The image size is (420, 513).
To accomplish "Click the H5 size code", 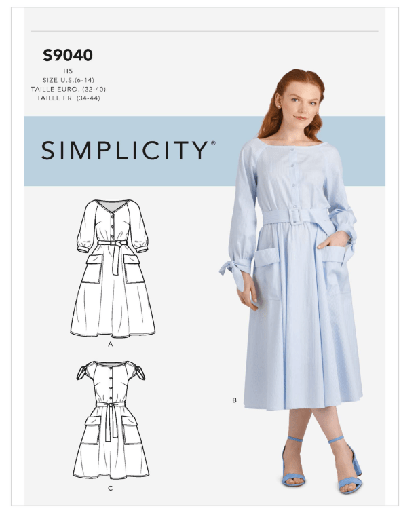I will tap(69, 71).
